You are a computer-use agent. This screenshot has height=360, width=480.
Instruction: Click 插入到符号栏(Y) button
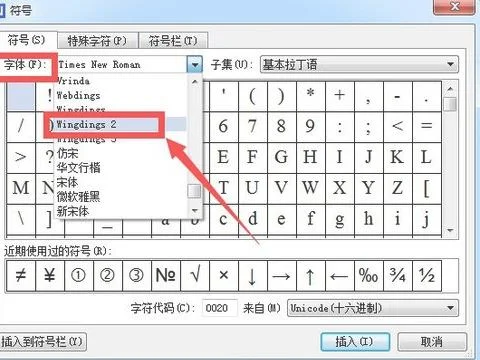coord(42,342)
